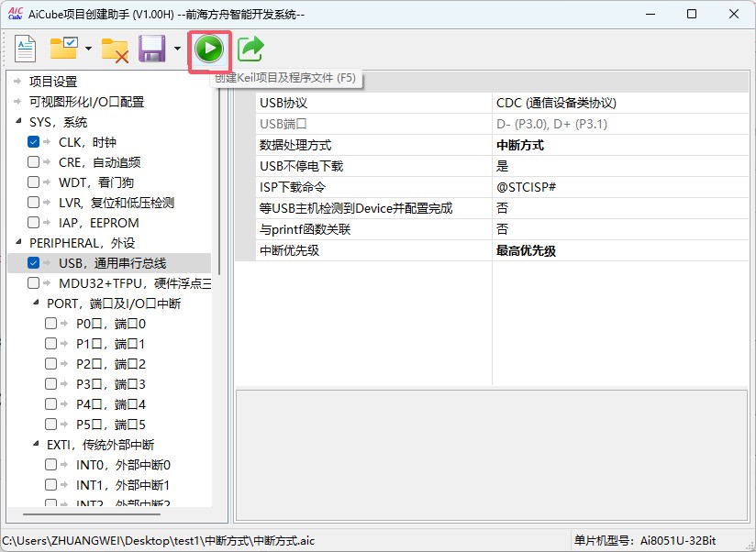Check the INT1, 外部中断1 checkbox
The width and height of the screenshot is (756, 552).
50,484
